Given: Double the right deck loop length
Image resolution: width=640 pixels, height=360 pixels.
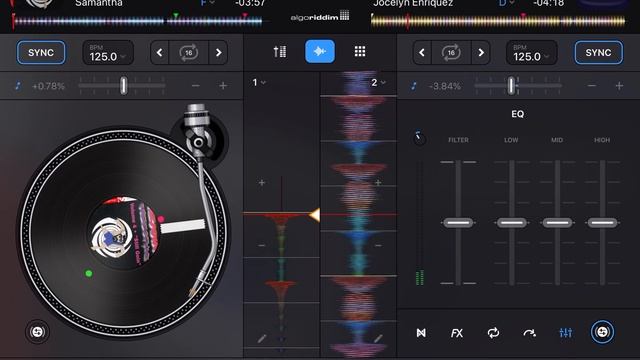Looking at the screenshot, I should [x=481, y=53].
